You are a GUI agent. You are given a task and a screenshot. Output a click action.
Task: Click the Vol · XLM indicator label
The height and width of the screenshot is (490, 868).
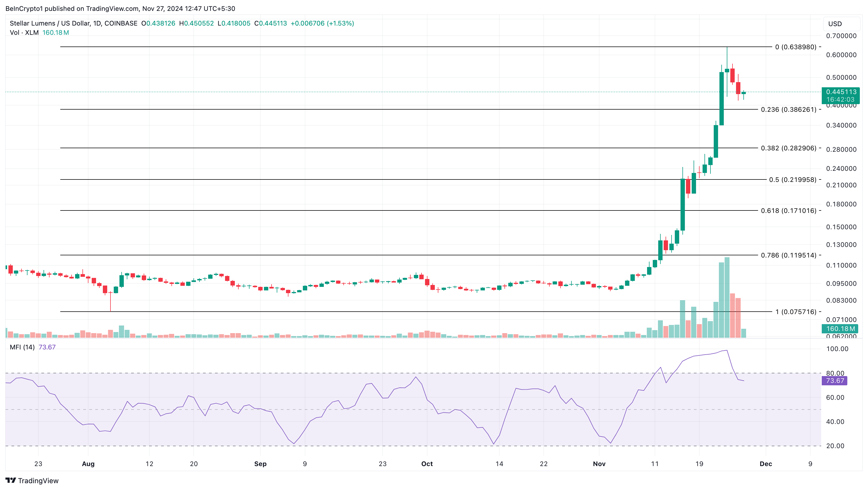point(24,33)
